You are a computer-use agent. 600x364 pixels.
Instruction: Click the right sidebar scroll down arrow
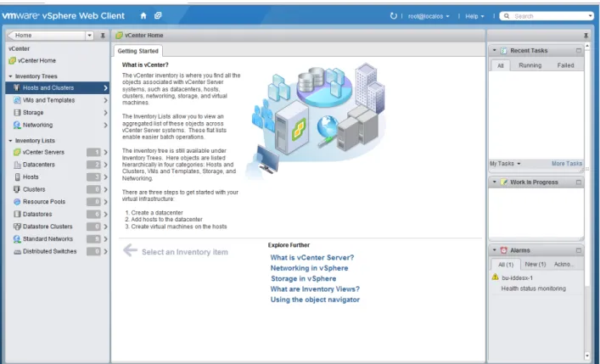587,356
